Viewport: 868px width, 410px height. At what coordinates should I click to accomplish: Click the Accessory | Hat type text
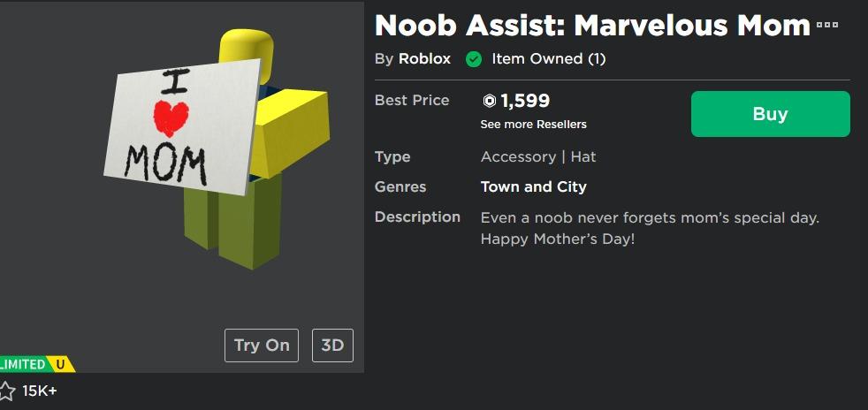[537, 156]
